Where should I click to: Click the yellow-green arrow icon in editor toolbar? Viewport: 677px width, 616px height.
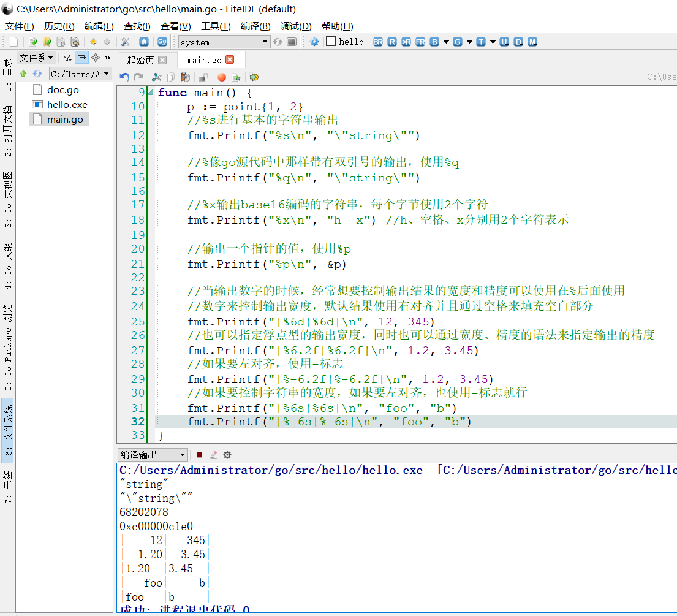[x=254, y=77]
